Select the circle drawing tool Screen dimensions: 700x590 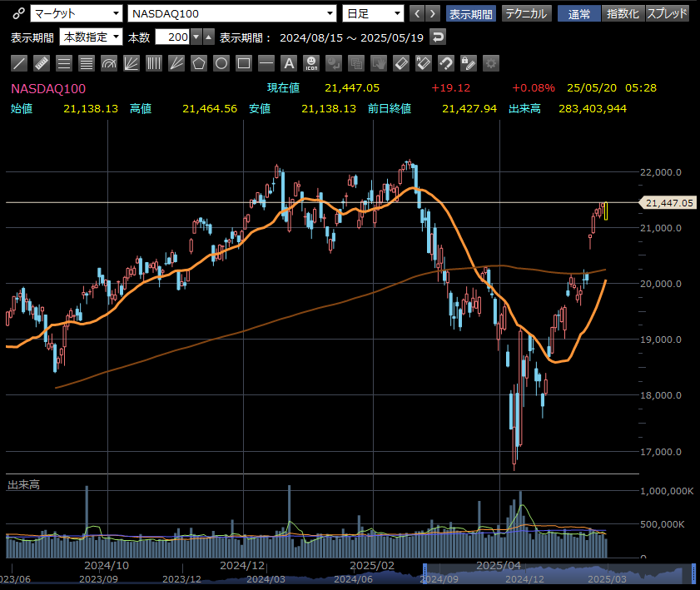click(x=221, y=63)
